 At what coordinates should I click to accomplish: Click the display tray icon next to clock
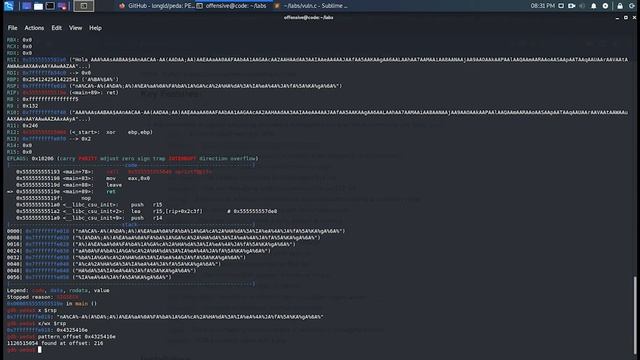(x=561, y=6)
